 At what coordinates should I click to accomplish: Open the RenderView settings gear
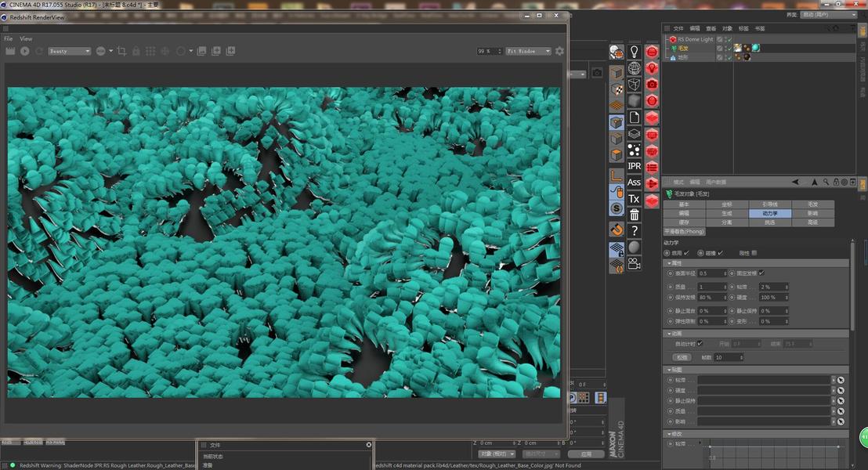pyautogui.click(x=559, y=51)
